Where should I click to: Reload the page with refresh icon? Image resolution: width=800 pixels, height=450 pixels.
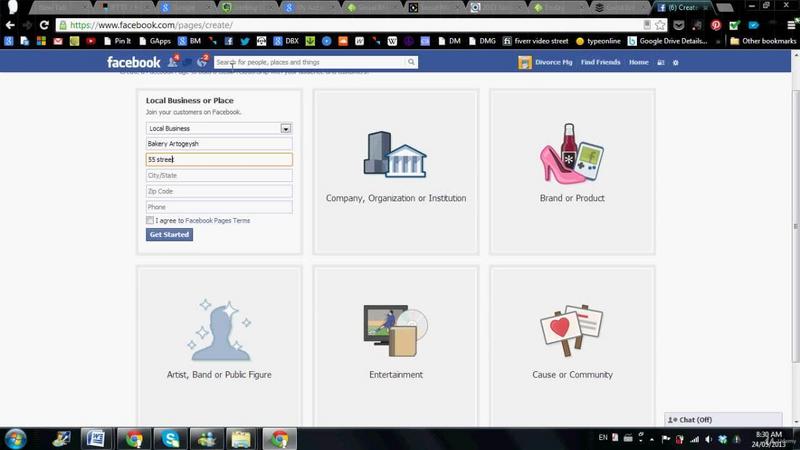(x=44, y=25)
